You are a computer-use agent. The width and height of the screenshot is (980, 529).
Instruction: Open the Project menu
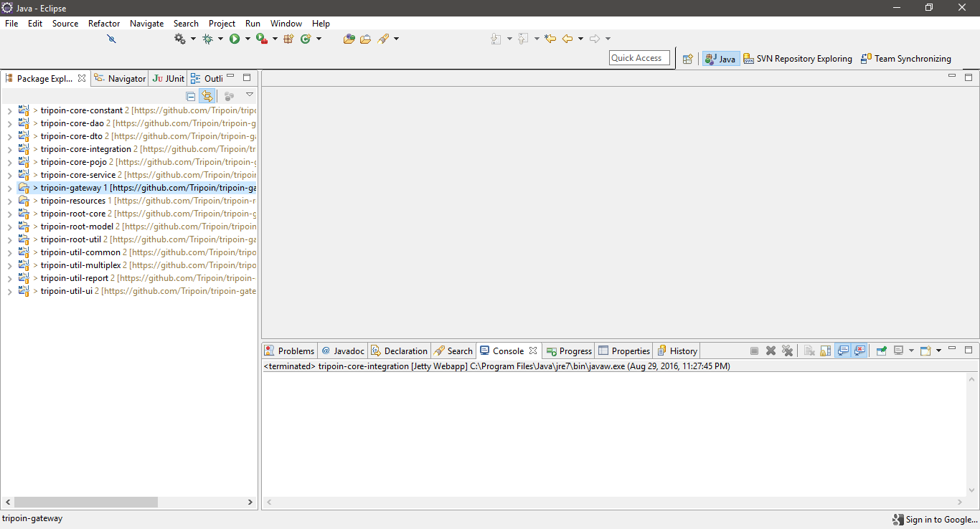pyautogui.click(x=222, y=24)
